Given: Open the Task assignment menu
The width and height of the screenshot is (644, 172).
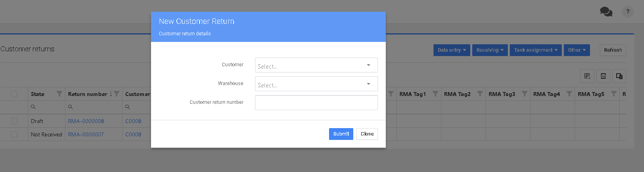Looking at the screenshot, I should (535, 50).
